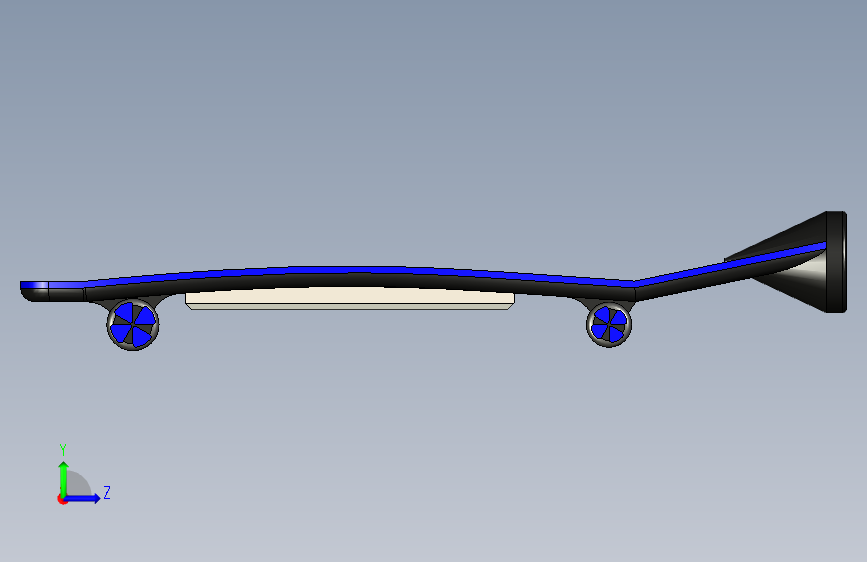867x562 pixels.
Task: Select the right skateboard wheel
Action: (609, 324)
